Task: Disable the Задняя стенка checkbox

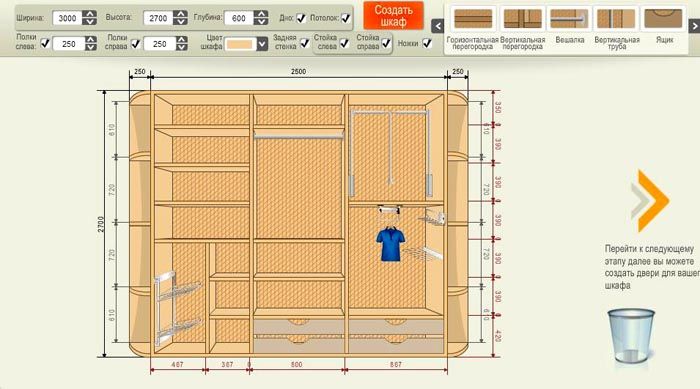Action: (305, 43)
